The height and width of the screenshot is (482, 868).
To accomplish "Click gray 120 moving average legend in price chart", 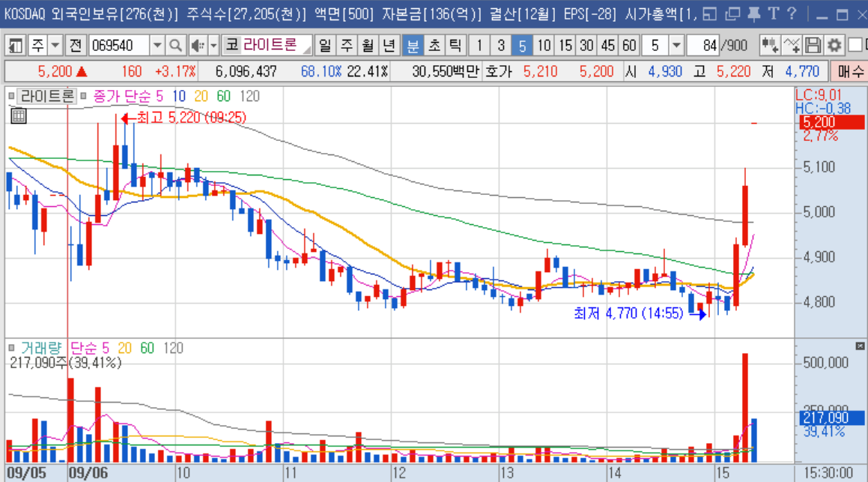I will [x=249, y=97].
